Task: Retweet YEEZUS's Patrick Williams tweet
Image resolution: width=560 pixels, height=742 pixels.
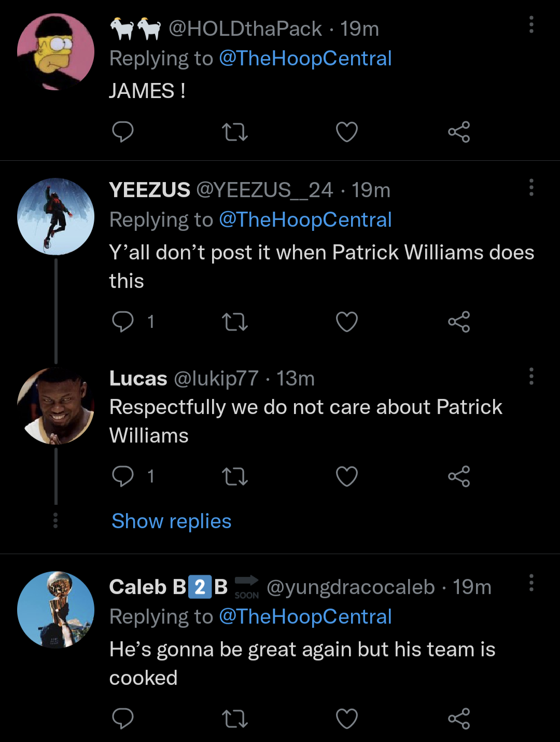Action: pos(235,322)
